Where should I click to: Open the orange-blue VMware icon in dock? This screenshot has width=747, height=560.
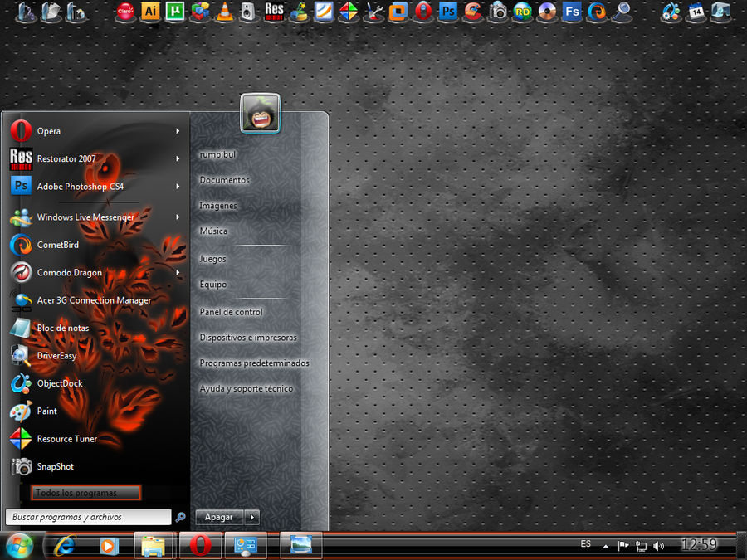(x=398, y=12)
